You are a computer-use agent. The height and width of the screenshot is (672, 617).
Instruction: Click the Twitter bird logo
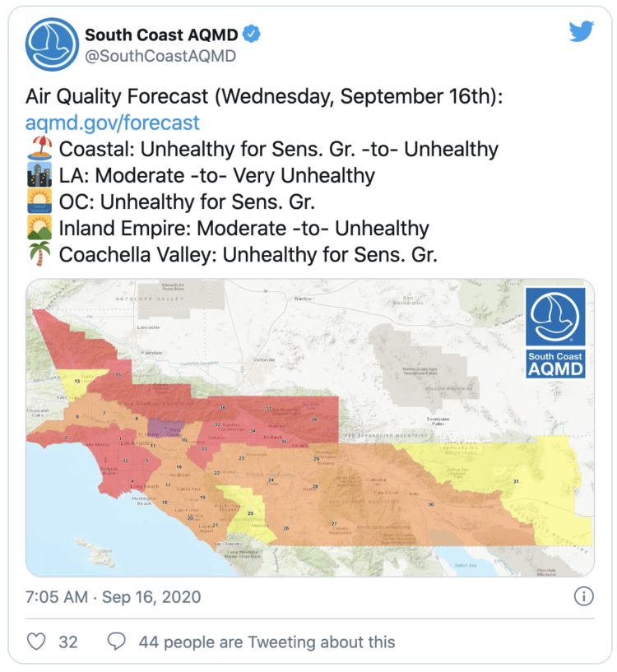(581, 32)
